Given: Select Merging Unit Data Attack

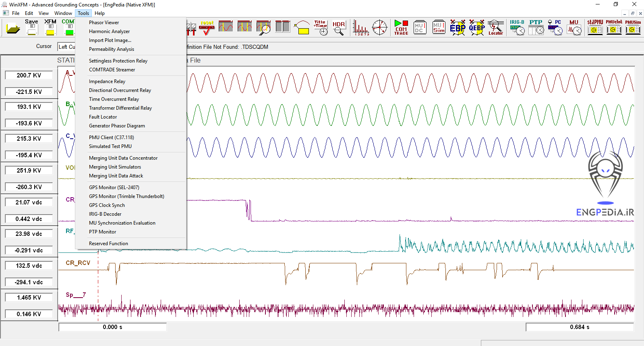Looking at the screenshot, I should pyautogui.click(x=130, y=176).
